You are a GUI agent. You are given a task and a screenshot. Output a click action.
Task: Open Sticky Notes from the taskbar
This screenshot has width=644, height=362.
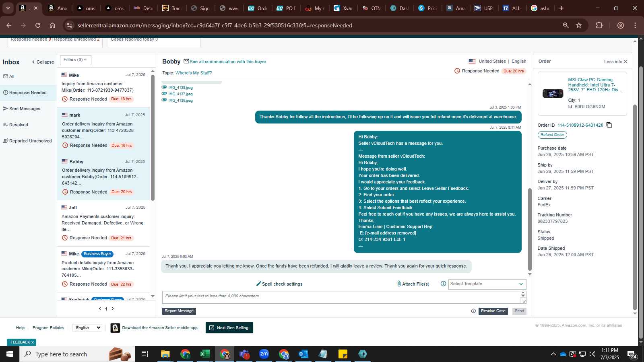343,354
